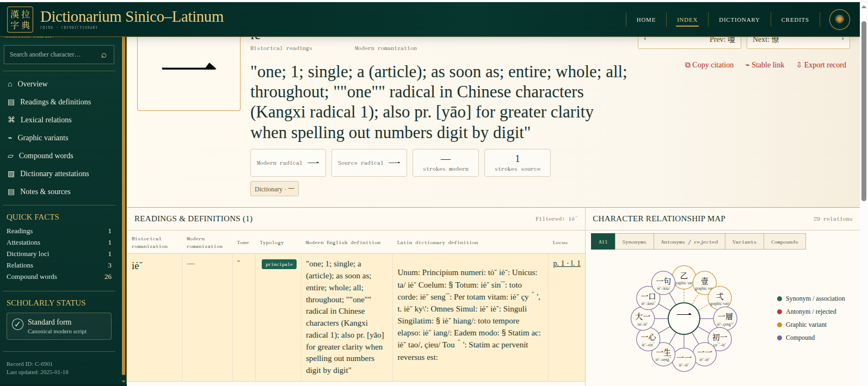Switch to the Synonyms tab
868x386 pixels.
pos(634,242)
